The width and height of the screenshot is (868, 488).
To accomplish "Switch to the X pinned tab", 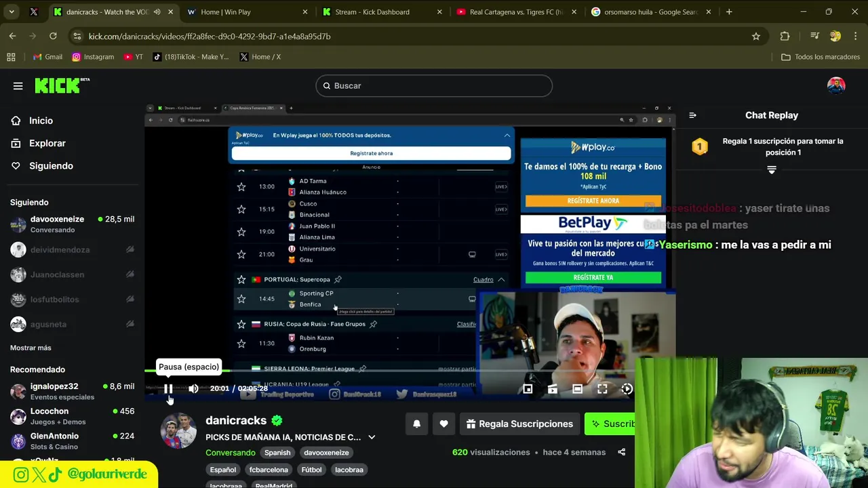I will pos(34,12).
